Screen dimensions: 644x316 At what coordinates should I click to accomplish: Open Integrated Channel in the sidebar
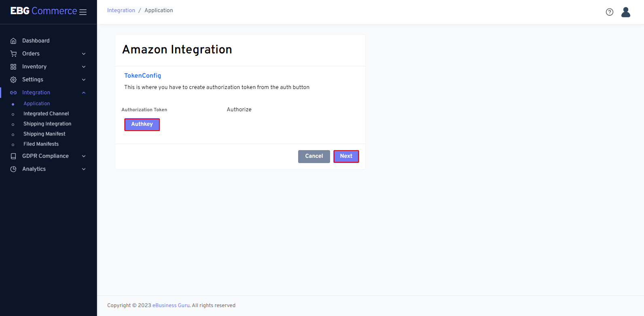click(x=46, y=114)
